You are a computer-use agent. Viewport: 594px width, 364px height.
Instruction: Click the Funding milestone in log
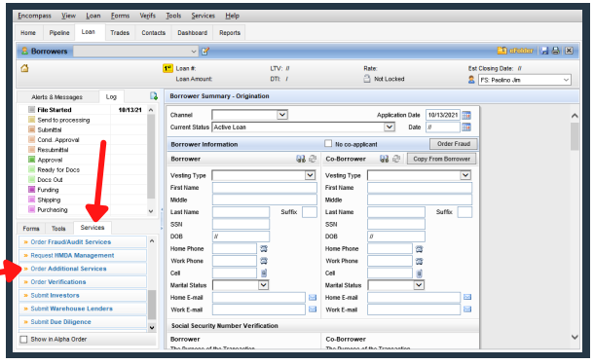[x=48, y=190]
